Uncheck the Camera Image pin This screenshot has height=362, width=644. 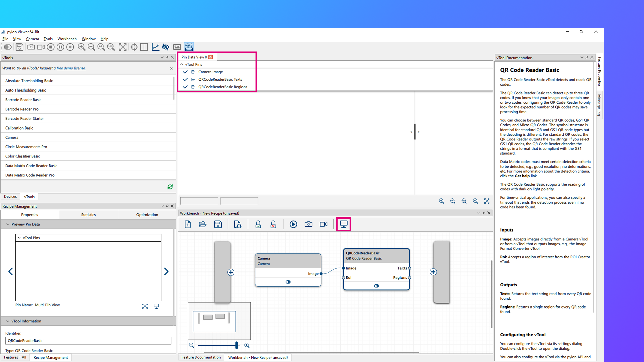(x=185, y=72)
